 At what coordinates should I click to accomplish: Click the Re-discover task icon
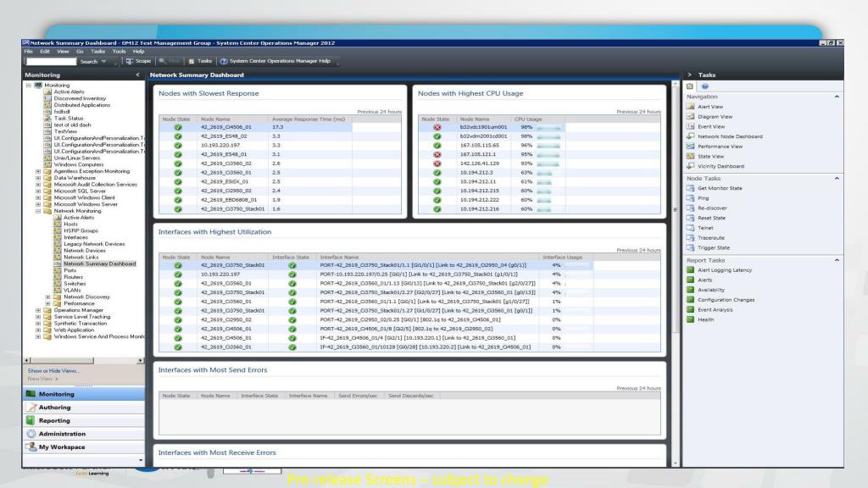click(690, 208)
